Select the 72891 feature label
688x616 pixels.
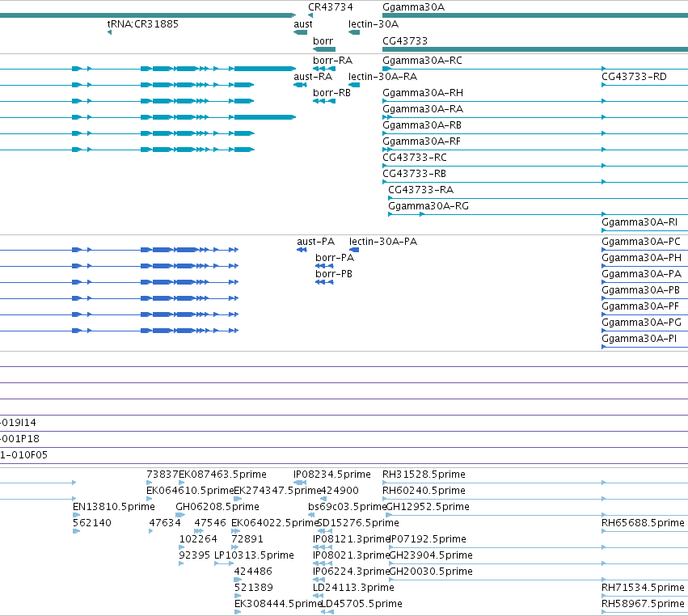tap(247, 538)
